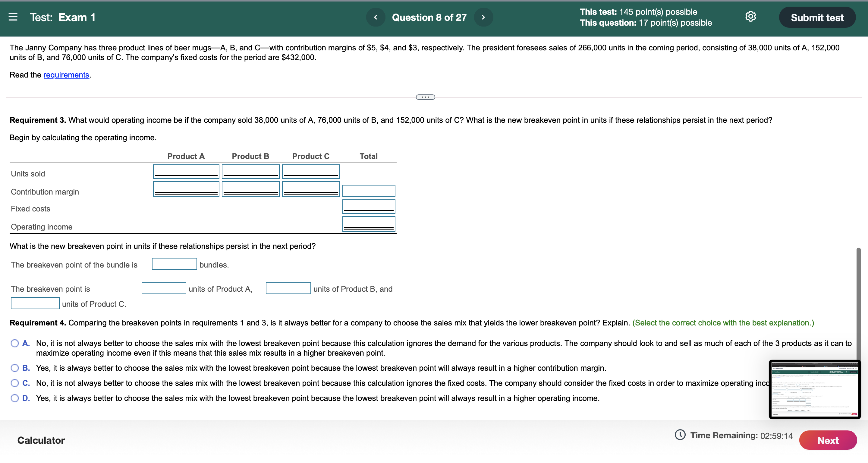Viewport: 868px width, 463px height.
Task: Click the next question arrow
Action: click(x=483, y=17)
